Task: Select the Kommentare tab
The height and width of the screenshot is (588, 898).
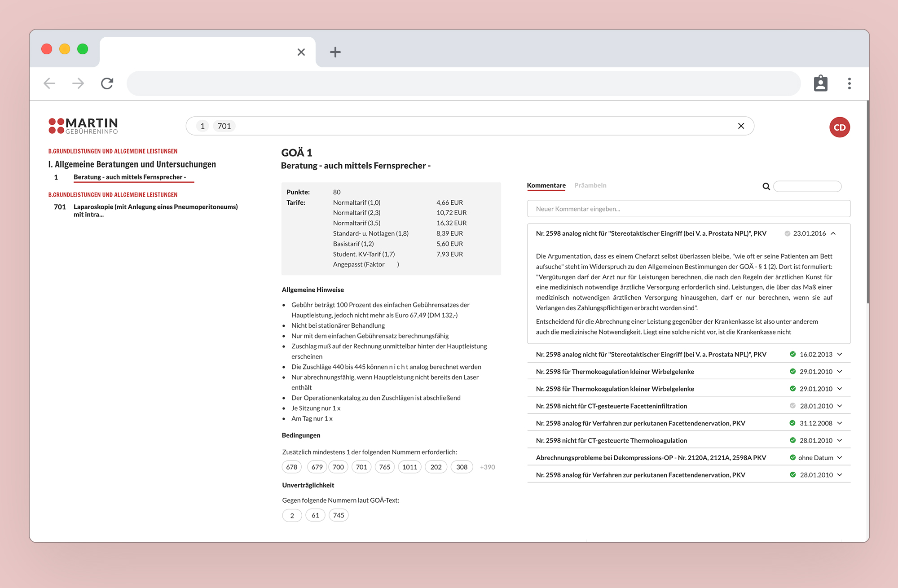Action: 546,185
